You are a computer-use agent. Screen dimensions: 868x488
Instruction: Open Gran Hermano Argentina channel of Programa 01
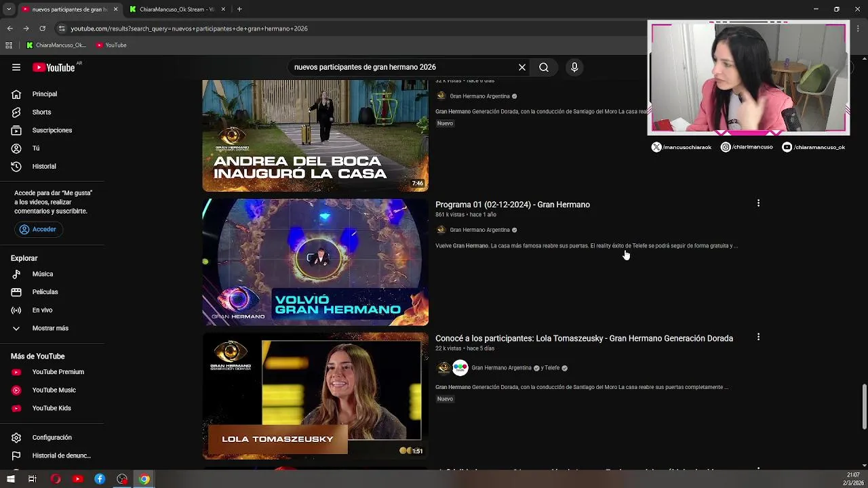click(479, 230)
